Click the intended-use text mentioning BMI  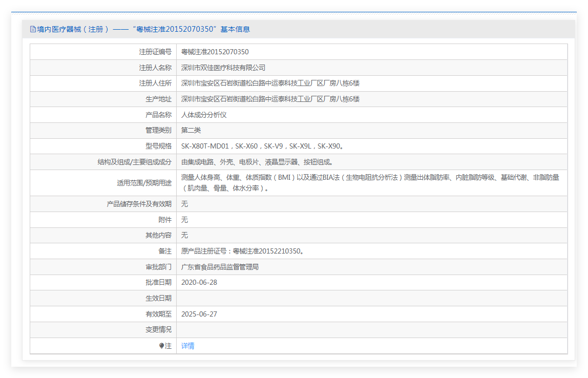point(370,183)
